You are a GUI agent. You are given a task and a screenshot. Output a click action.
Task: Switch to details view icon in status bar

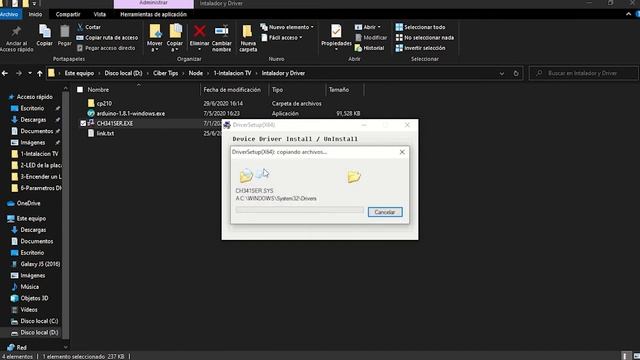click(x=624, y=356)
